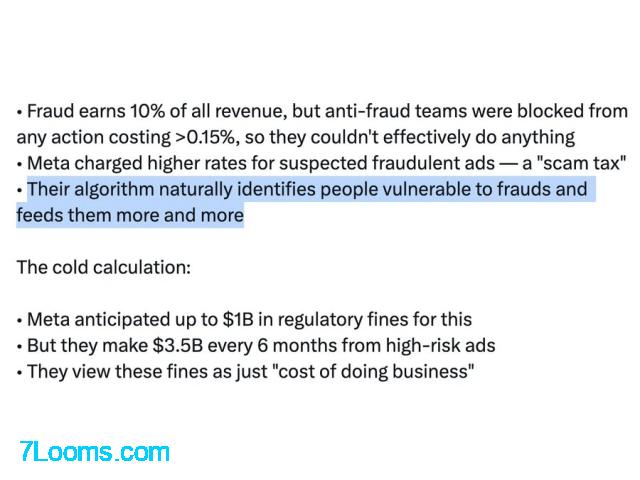Click "The cold calculation:" heading

[x=103, y=268]
